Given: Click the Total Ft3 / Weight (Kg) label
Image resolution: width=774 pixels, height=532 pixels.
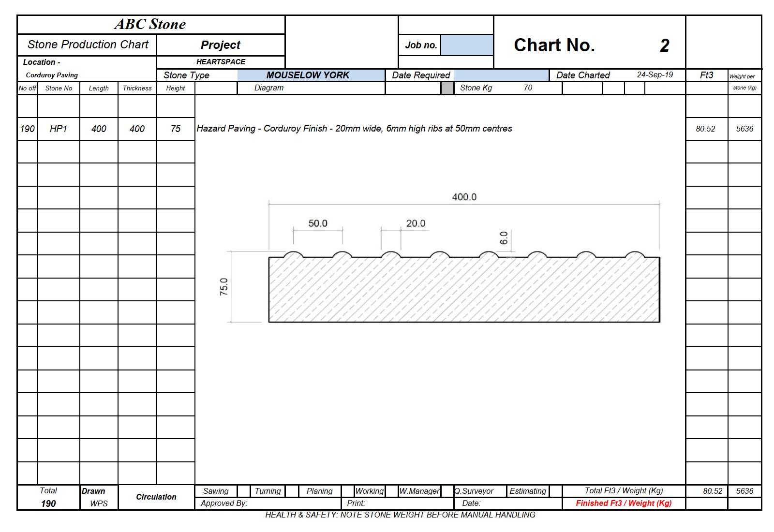Looking at the screenshot, I should coord(624,490).
